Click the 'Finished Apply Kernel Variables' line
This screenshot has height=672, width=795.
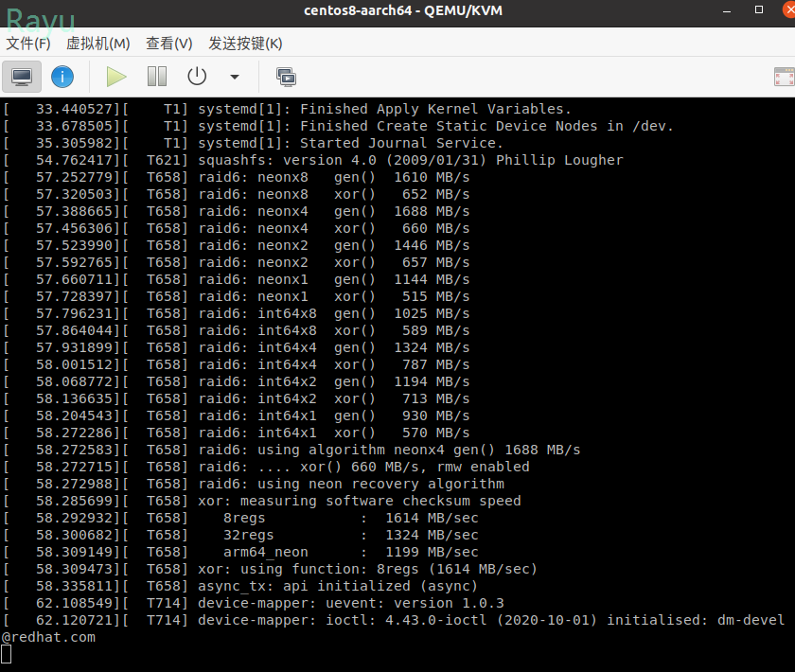287,109
